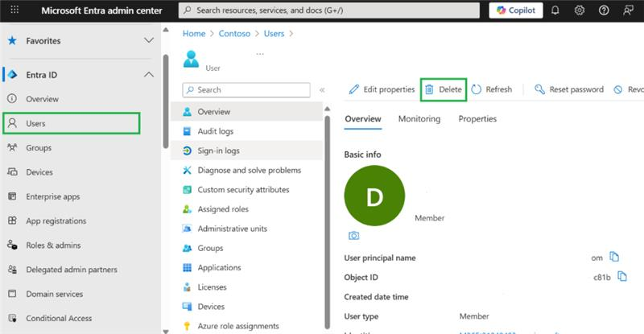
Task: Open the user ellipsis more menu
Action: (x=260, y=54)
